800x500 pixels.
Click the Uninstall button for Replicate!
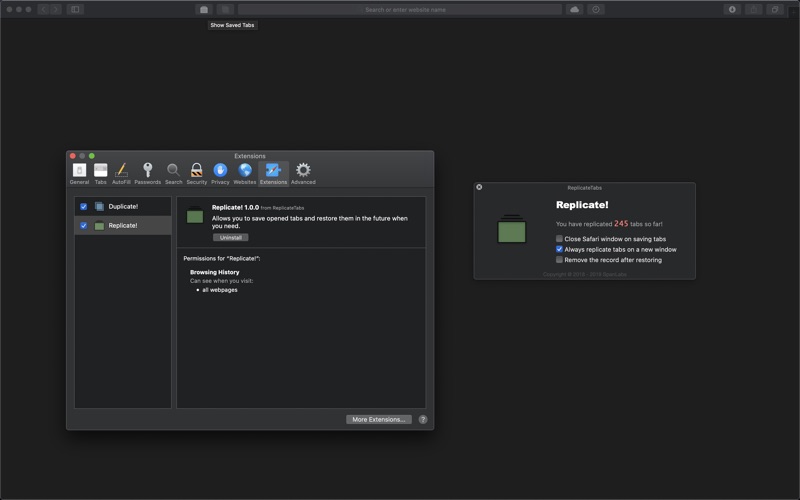[x=231, y=238]
